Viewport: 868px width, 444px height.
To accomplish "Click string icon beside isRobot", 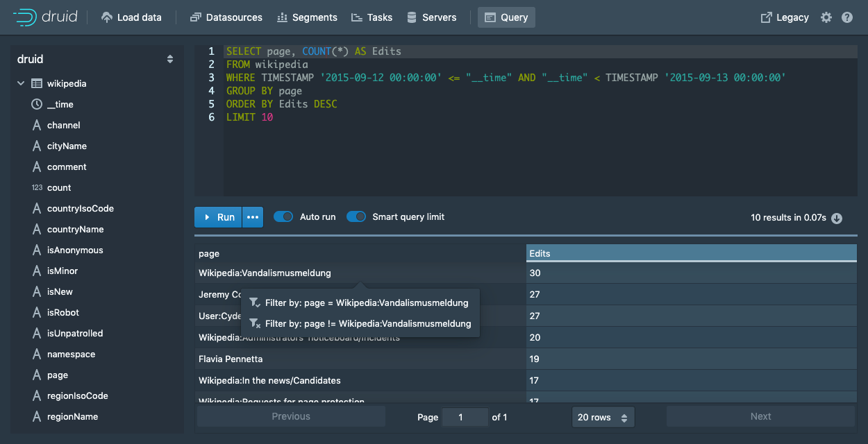I will click(37, 313).
